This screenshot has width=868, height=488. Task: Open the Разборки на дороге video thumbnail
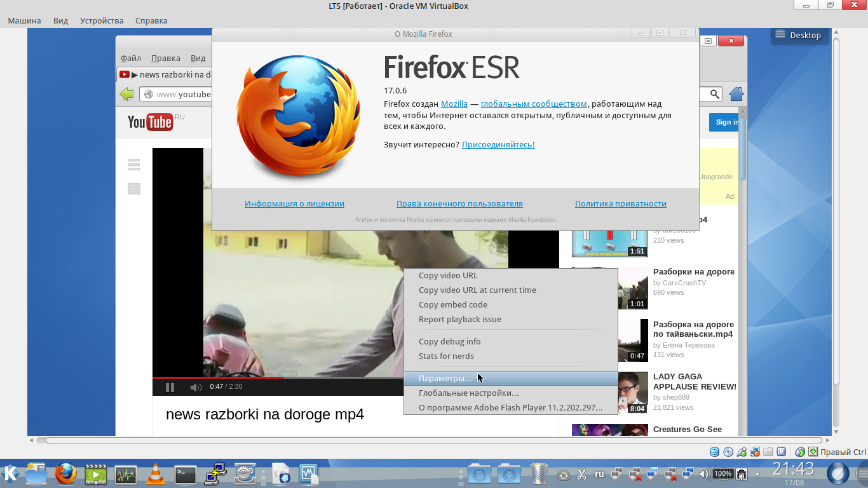tap(610, 288)
